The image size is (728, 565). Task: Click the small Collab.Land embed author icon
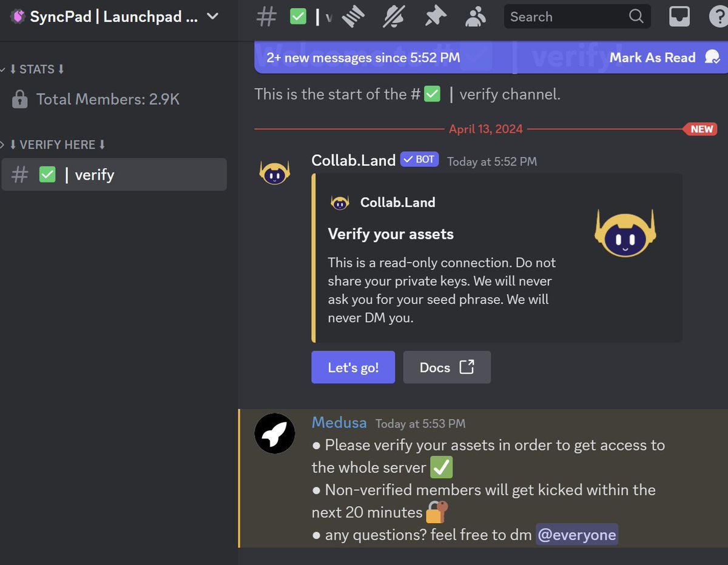pos(340,202)
